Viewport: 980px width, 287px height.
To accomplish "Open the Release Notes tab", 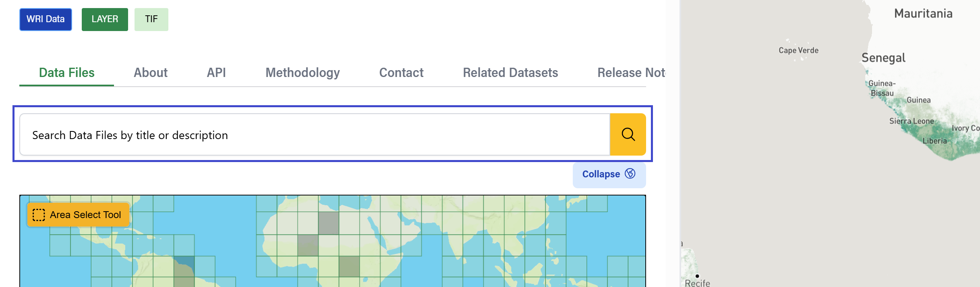I will coord(631,73).
